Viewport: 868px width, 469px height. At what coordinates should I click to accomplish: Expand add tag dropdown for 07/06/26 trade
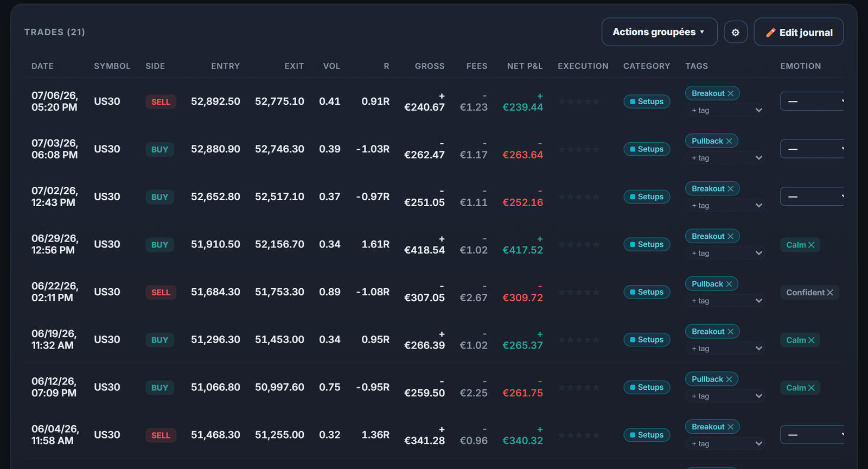[725, 110]
